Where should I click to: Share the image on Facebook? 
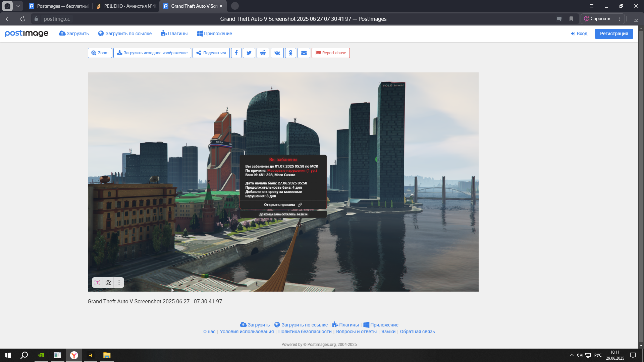pyautogui.click(x=236, y=53)
